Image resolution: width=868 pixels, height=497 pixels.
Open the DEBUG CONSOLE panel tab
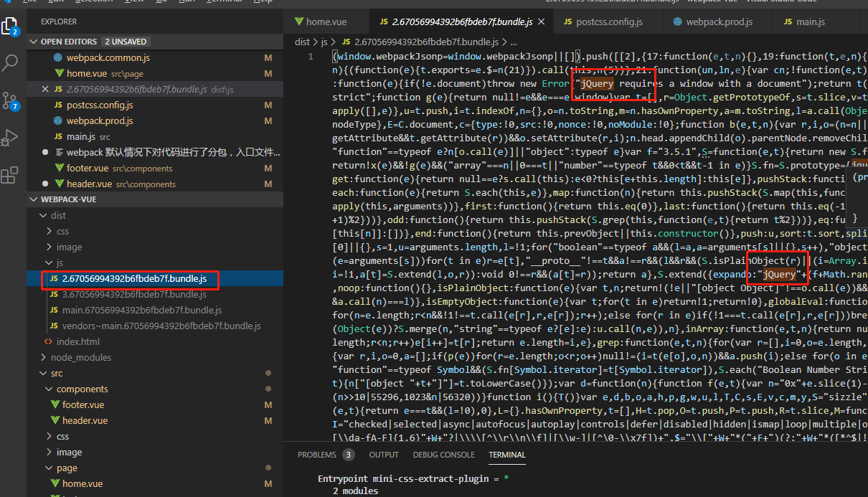[x=443, y=455]
